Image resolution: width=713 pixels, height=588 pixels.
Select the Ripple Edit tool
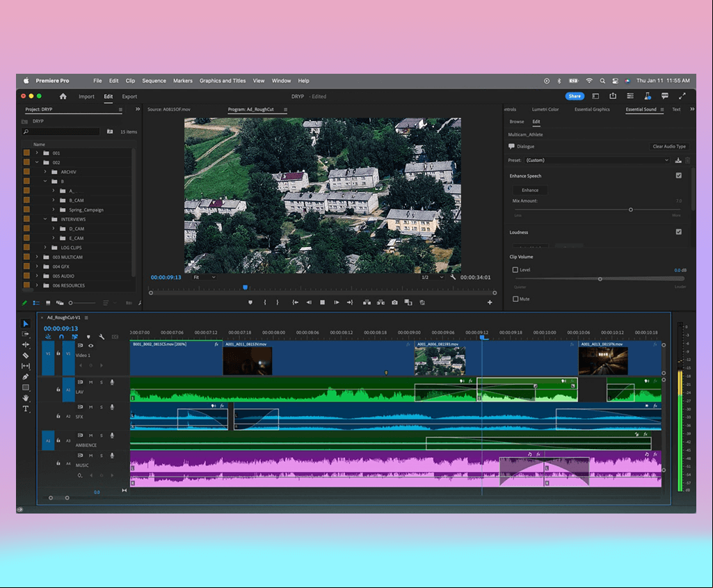coord(26,344)
